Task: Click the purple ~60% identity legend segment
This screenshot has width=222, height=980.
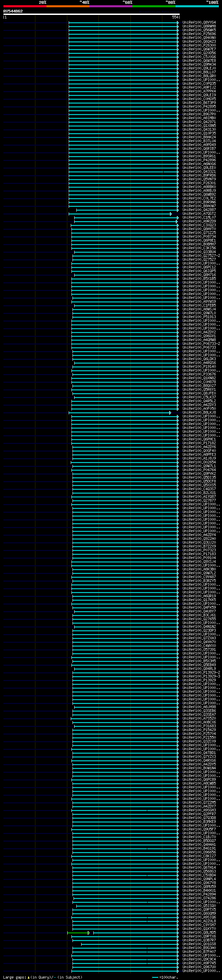Action: [x=111, y=6]
